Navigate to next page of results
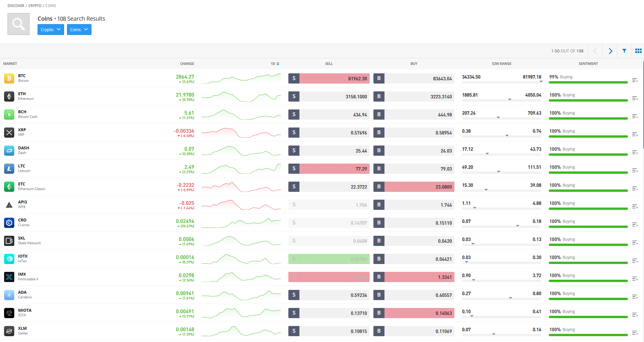 click(610, 51)
